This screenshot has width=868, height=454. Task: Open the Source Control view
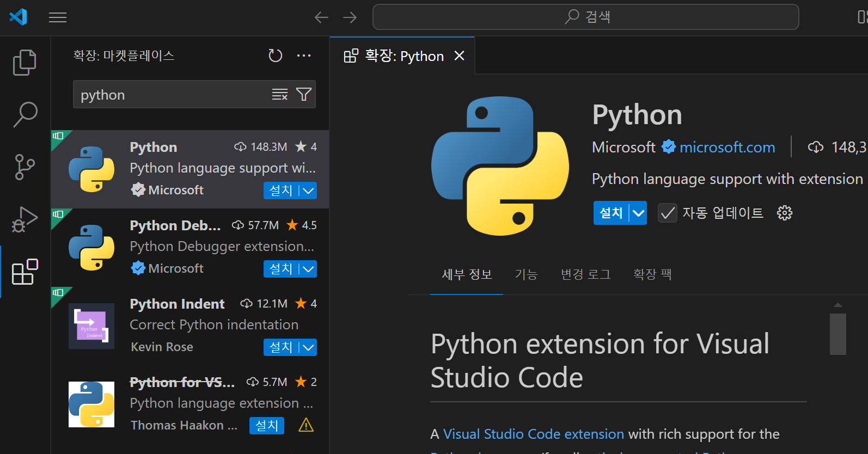(25, 167)
